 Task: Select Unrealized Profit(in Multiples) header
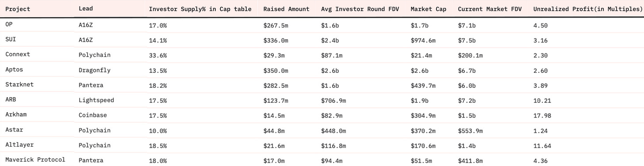coord(587,9)
